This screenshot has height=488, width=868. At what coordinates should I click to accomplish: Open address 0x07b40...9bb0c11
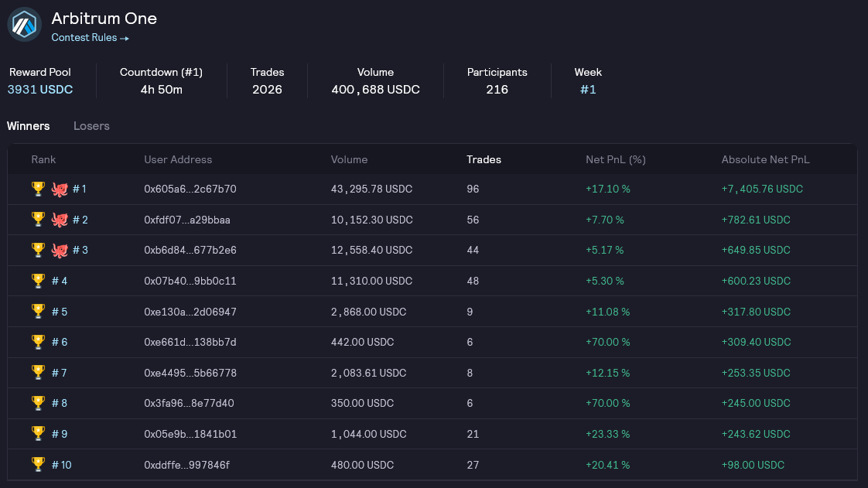[x=190, y=281]
